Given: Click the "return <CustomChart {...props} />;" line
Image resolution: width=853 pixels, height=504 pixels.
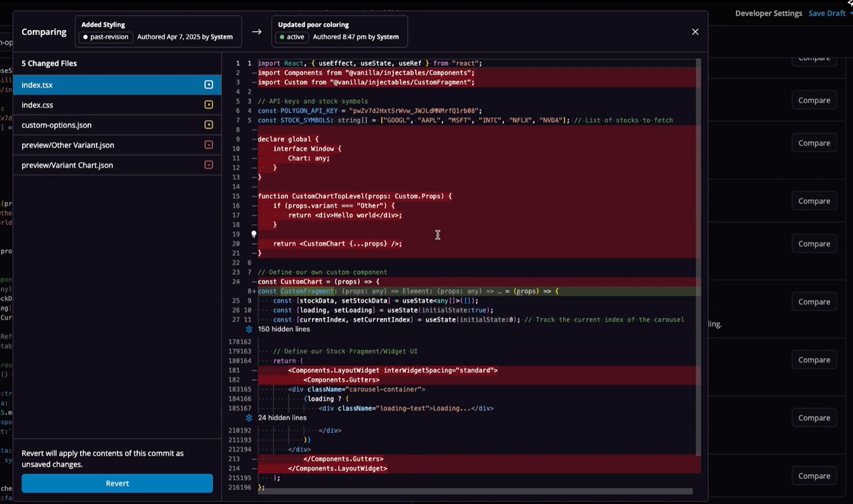Looking at the screenshot, I should [338, 244].
